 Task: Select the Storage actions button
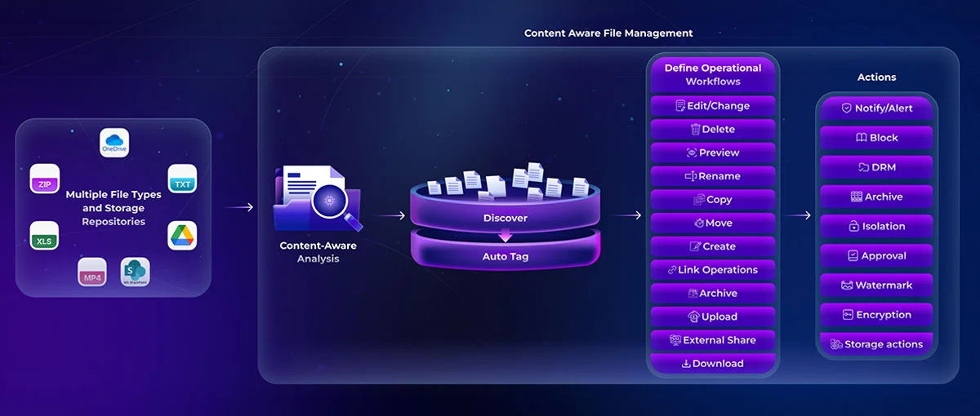coord(876,344)
